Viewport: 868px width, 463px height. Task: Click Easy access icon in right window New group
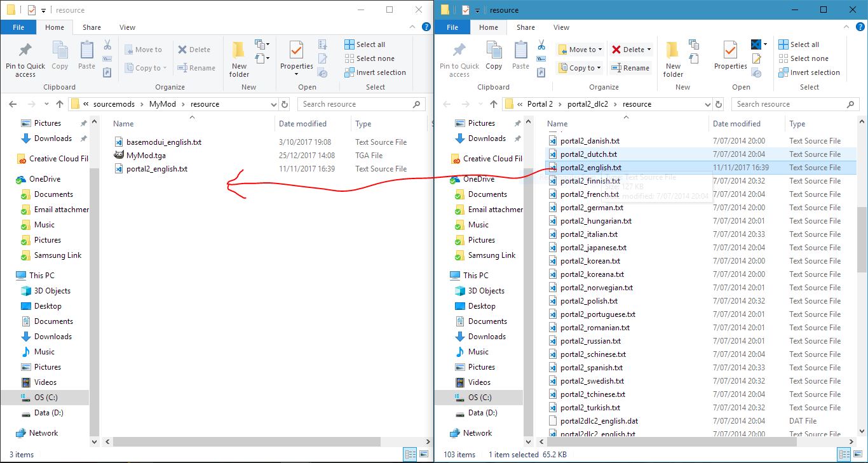694,59
